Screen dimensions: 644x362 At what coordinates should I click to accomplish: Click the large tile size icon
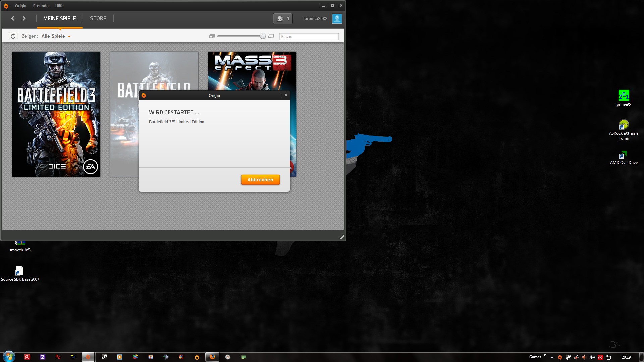click(x=271, y=36)
